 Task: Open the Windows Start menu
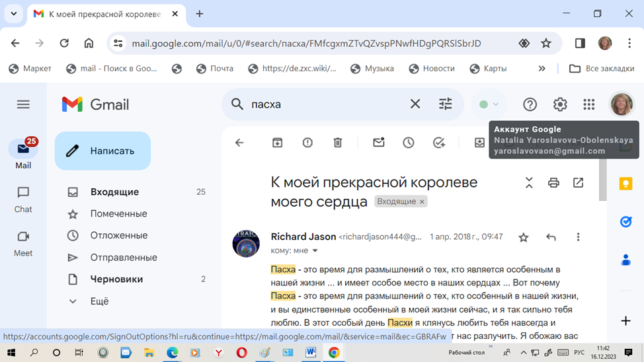[11, 353]
